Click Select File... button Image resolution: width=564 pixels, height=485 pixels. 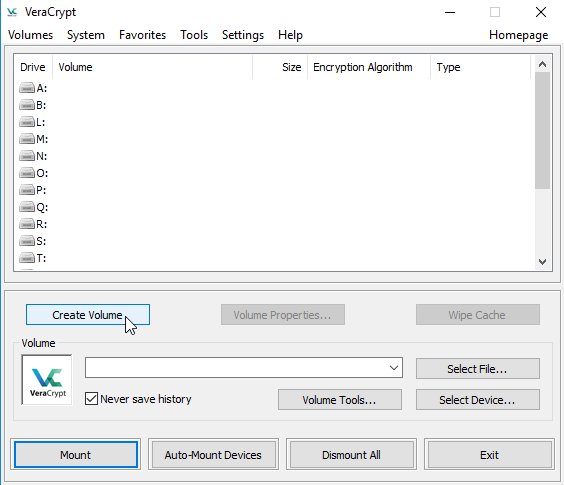point(478,369)
